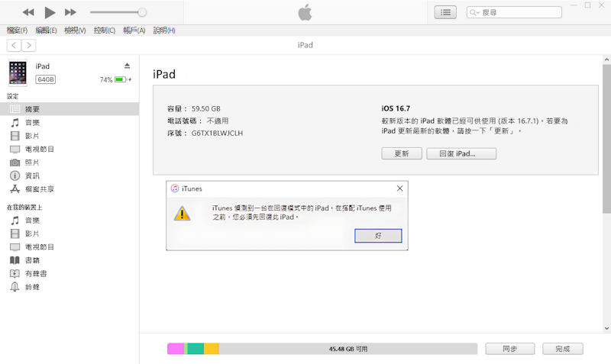Image resolution: width=611 pixels, height=364 pixels.
Task: Open the 帳戶(A) menu
Action: point(134,31)
